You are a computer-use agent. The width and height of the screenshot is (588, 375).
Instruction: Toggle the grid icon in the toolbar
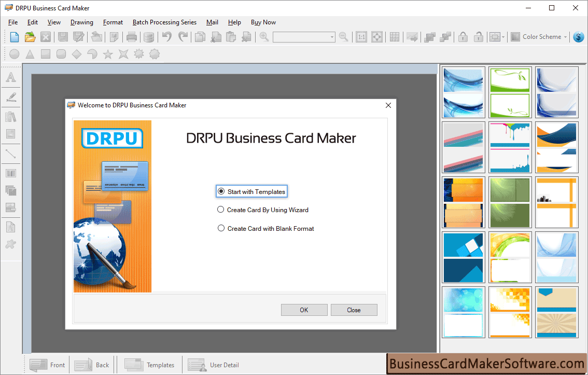click(x=395, y=37)
